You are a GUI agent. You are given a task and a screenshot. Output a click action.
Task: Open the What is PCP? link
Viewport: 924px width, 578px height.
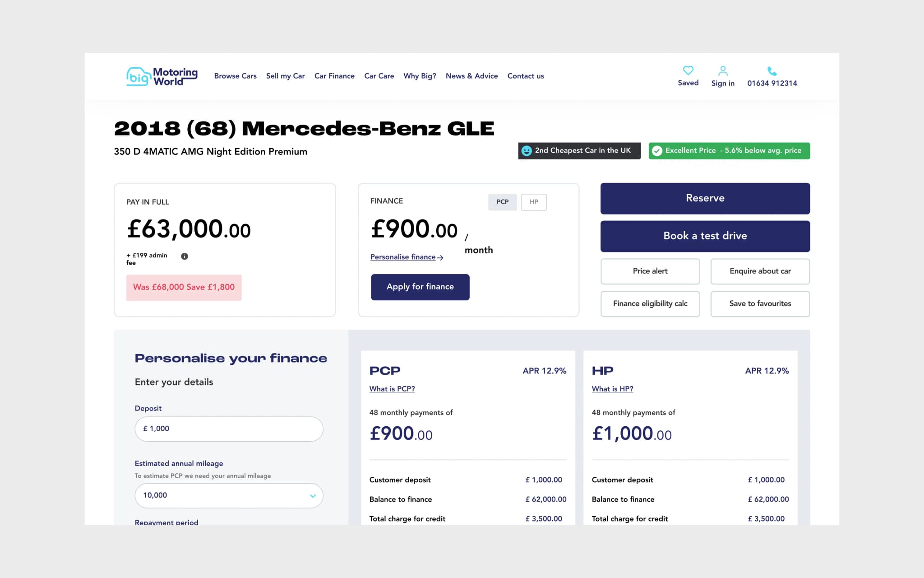pos(392,389)
